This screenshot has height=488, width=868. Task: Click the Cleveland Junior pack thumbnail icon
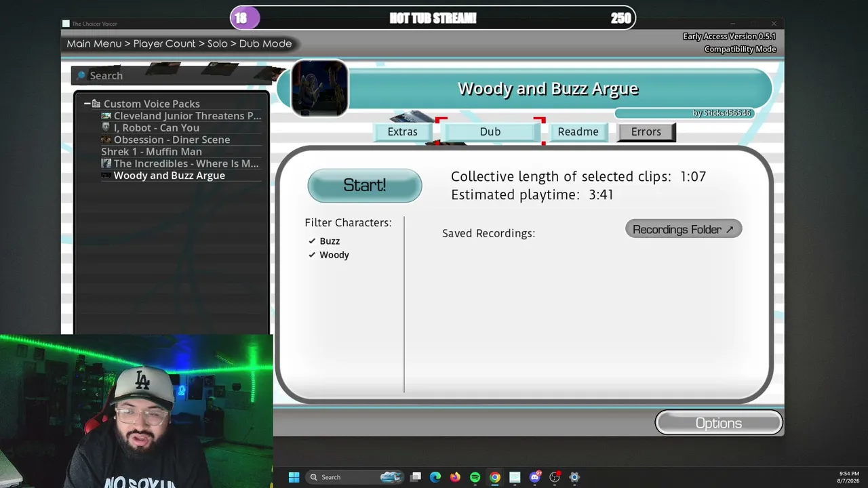click(106, 116)
